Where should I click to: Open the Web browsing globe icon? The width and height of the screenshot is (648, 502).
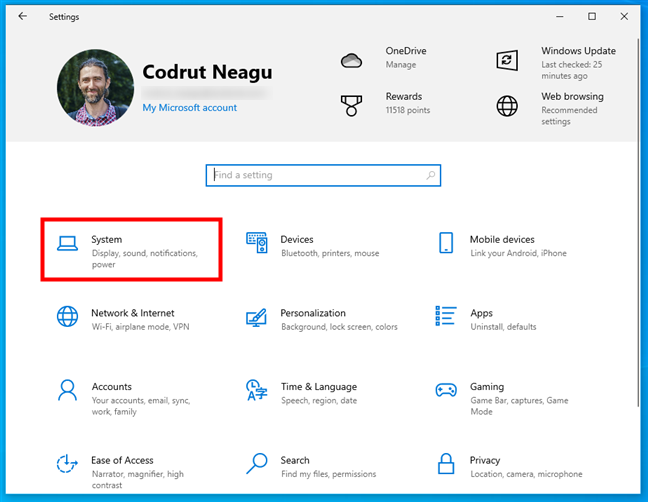pos(507,106)
